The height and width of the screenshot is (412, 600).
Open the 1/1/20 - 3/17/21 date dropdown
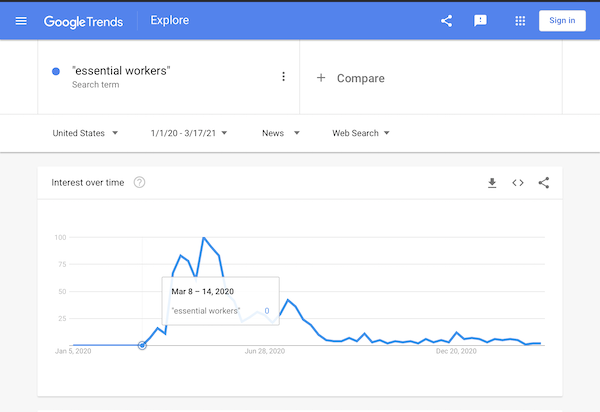click(x=188, y=133)
